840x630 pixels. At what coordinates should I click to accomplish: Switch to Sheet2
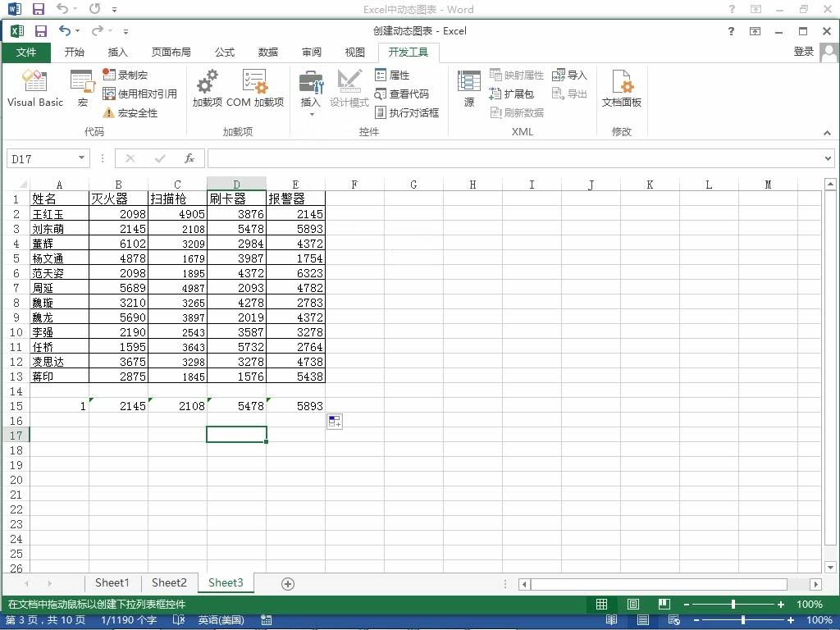coord(169,583)
